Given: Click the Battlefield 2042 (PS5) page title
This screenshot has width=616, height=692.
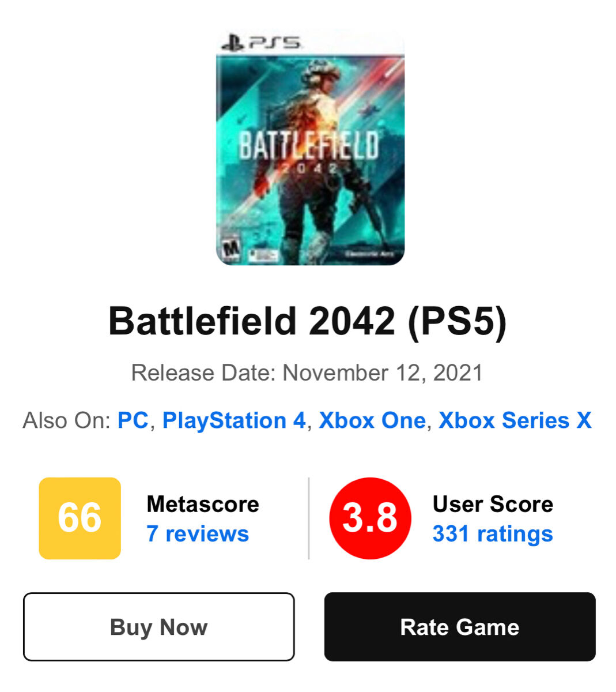Looking at the screenshot, I should (308, 321).
